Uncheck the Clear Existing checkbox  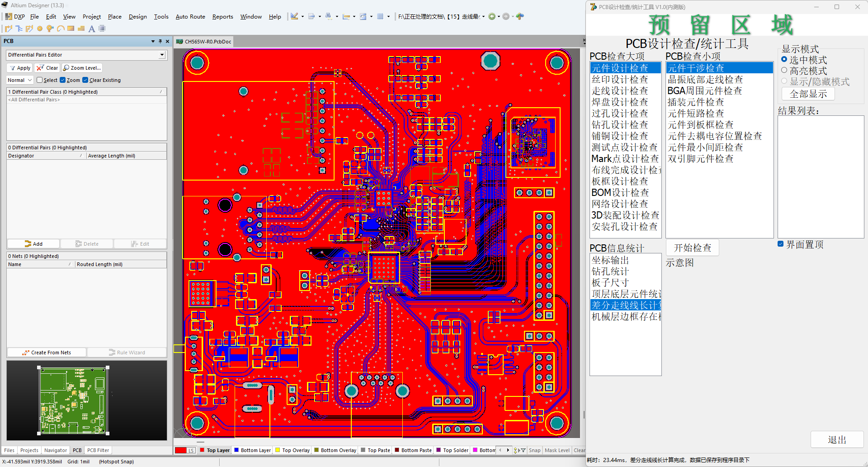[85, 80]
